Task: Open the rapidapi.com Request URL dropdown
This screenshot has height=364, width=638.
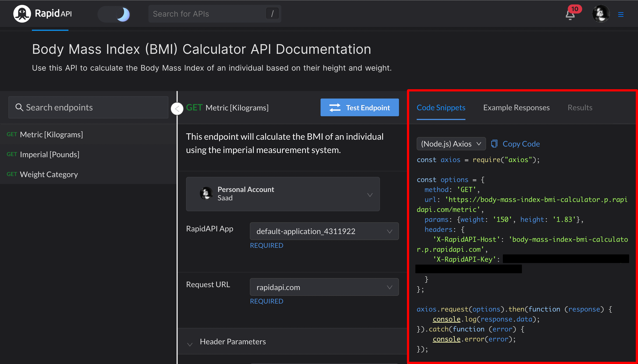Action: pyautogui.click(x=324, y=287)
